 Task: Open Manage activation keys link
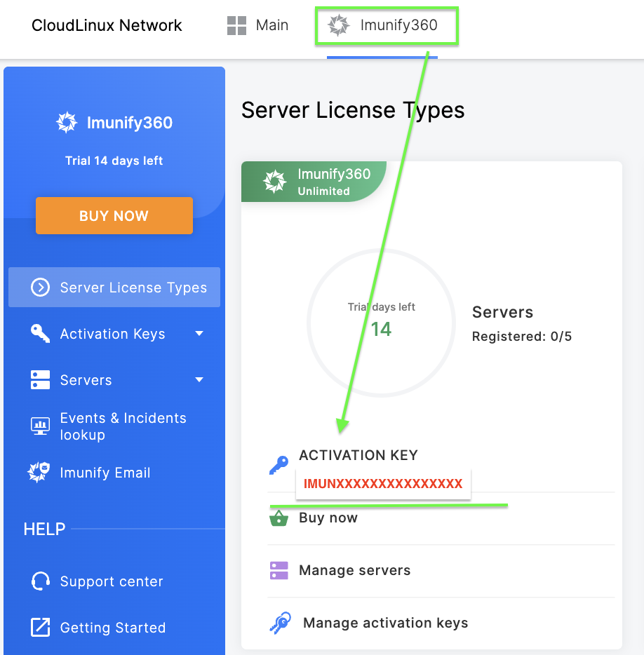tap(385, 623)
